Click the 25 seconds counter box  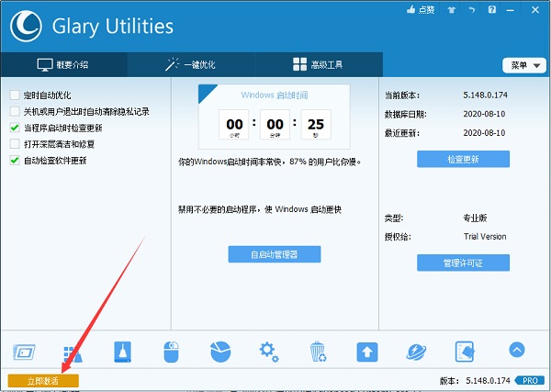[x=316, y=124]
